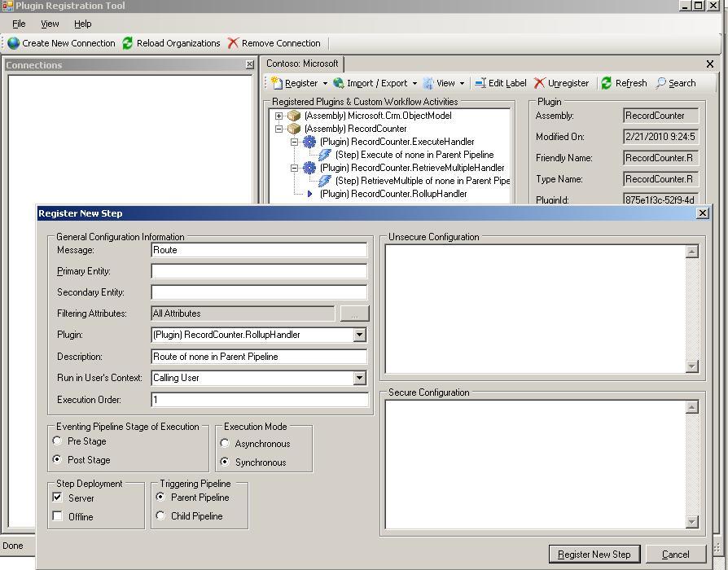
Task: Click the ExecuteHandler plugin gear icon
Action: pyautogui.click(x=309, y=142)
